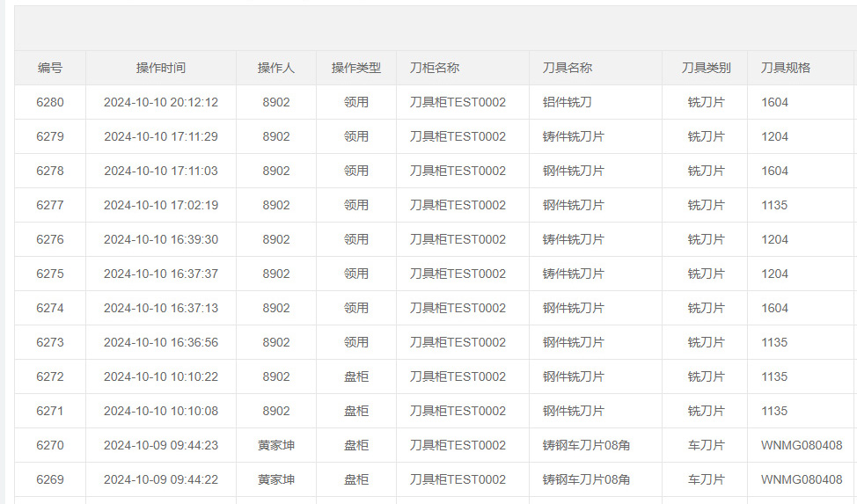Screen dimensions: 857x504
Task: Click 车刀片 category in row 6270
Action: 706,446
